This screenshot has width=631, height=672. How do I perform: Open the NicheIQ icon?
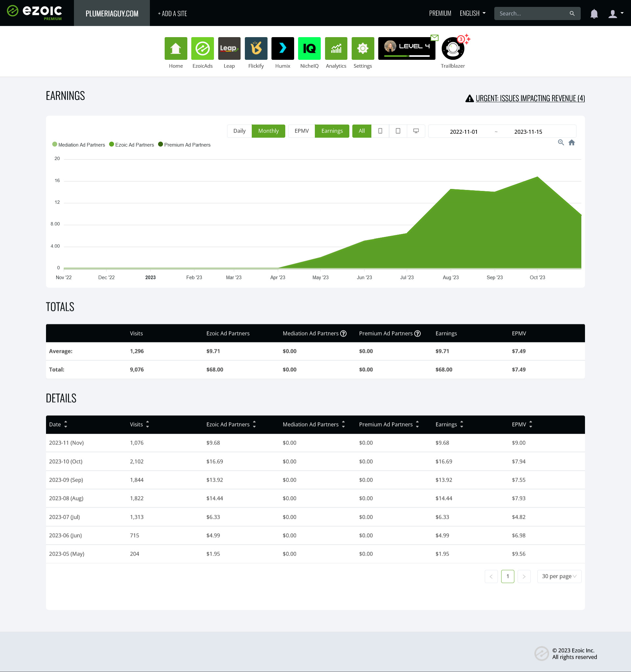[309, 48]
